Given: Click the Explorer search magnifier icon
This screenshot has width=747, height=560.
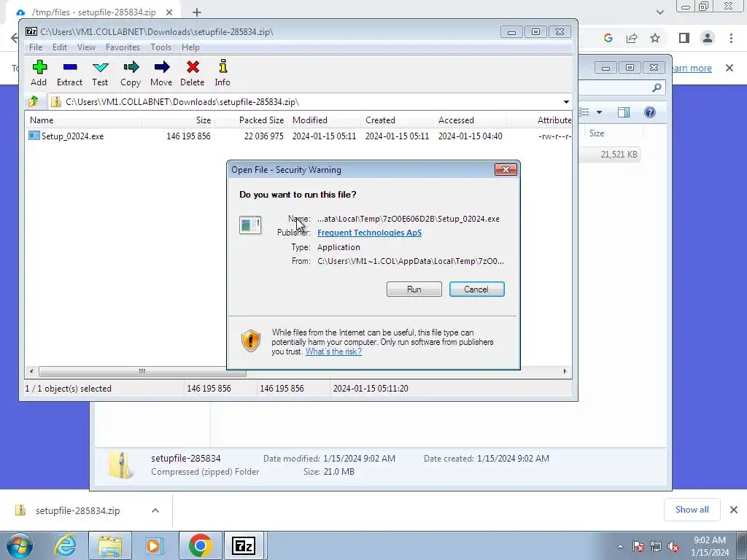Looking at the screenshot, I should point(657,87).
